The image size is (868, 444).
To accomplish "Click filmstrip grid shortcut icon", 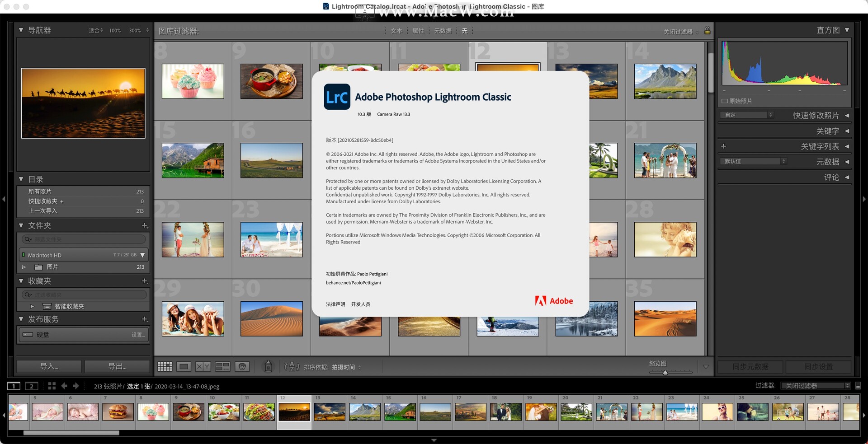I will (52, 386).
